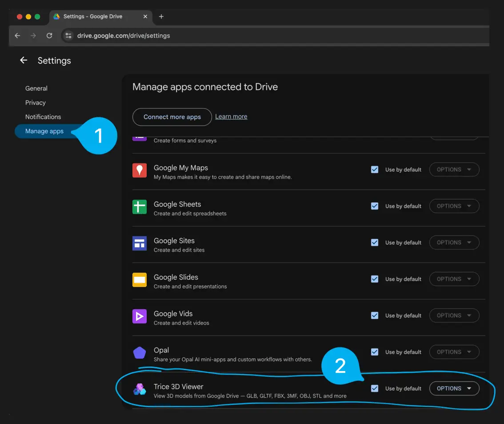
Task: Go back using the Settings back arrow
Action: pos(24,60)
